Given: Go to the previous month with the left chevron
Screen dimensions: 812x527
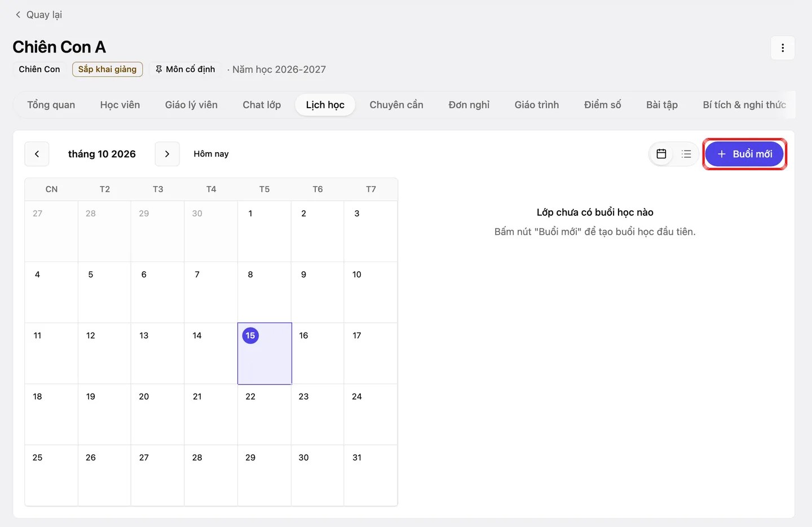Looking at the screenshot, I should (37, 154).
